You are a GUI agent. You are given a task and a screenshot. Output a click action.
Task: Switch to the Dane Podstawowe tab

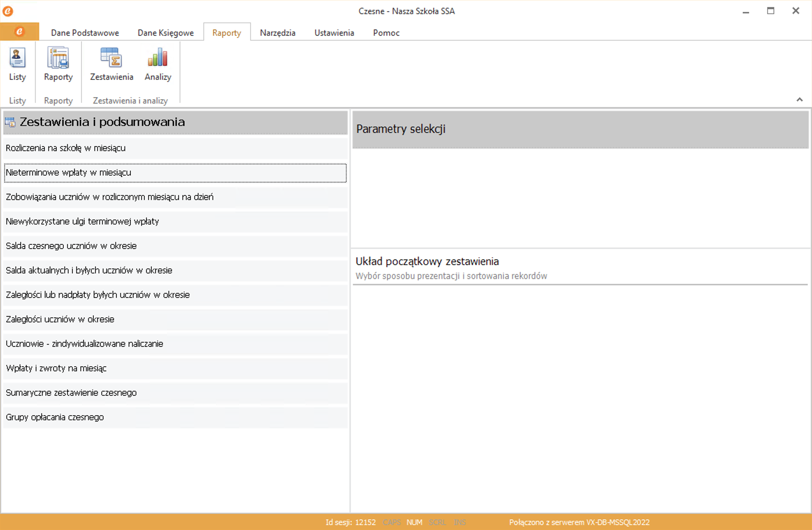click(x=85, y=33)
